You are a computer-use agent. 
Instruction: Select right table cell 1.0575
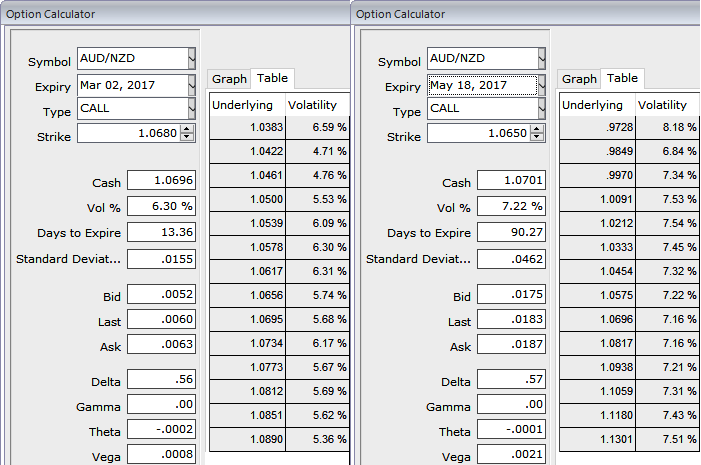coord(597,296)
